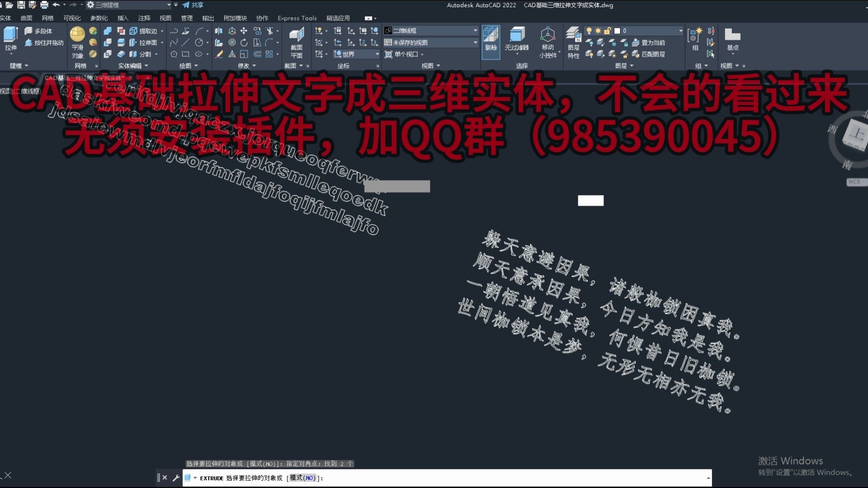Switch to the Express Tools ribbon tab
The height and width of the screenshot is (488, 868).
click(297, 18)
